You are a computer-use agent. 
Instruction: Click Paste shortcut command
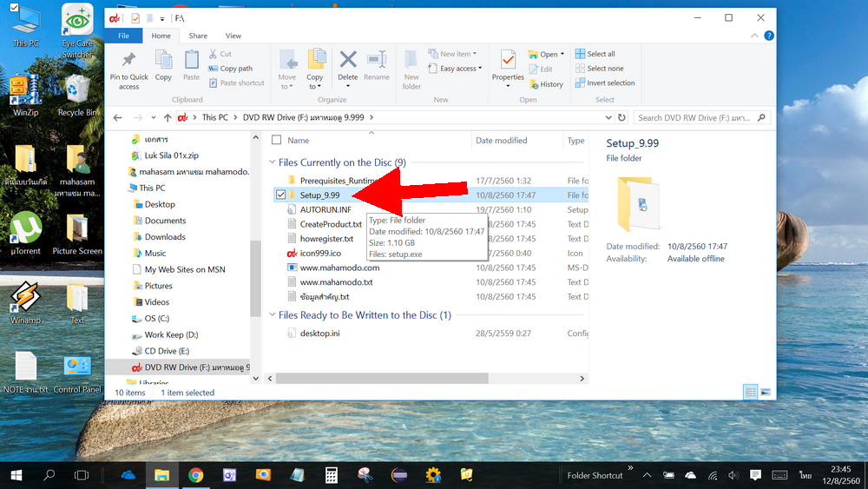[236, 83]
